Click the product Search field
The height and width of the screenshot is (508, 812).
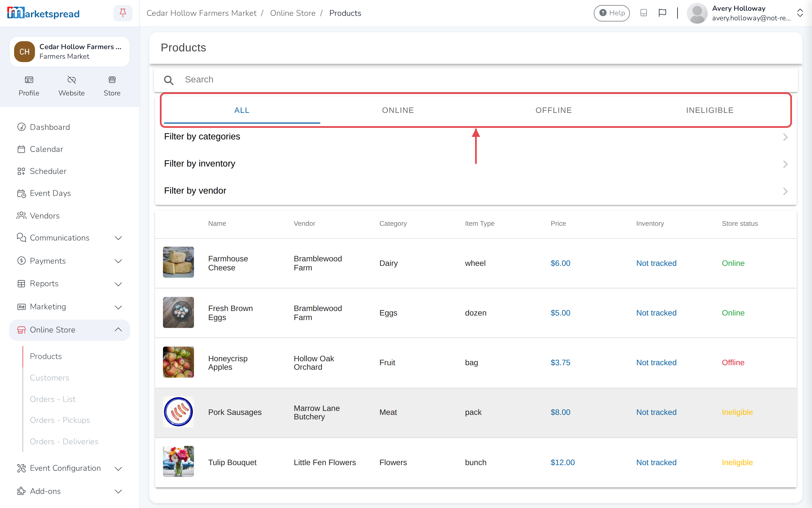475,80
